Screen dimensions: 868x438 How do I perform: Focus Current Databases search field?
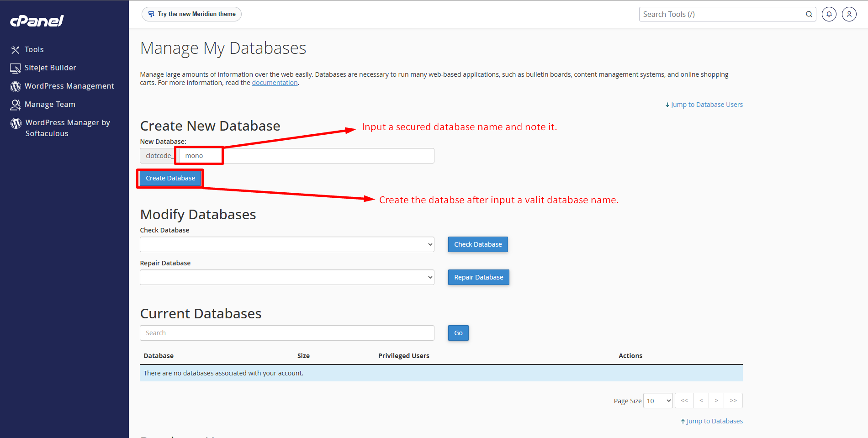tap(287, 333)
